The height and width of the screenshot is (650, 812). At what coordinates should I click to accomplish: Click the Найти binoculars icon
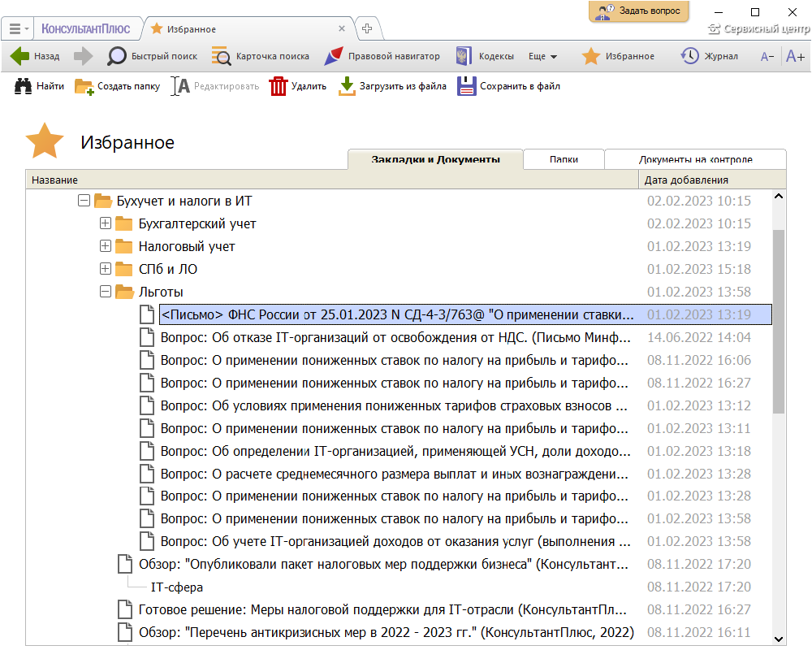(23, 86)
